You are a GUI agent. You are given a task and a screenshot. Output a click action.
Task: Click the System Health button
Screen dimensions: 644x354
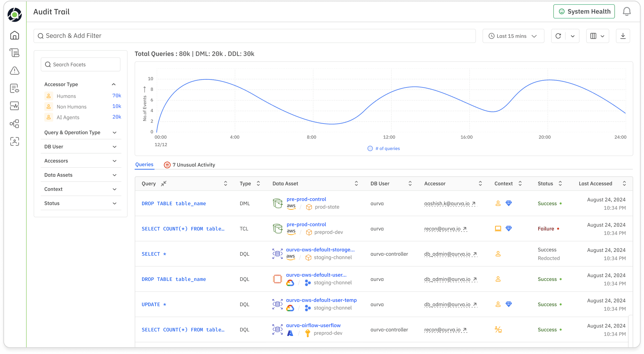[x=584, y=12]
